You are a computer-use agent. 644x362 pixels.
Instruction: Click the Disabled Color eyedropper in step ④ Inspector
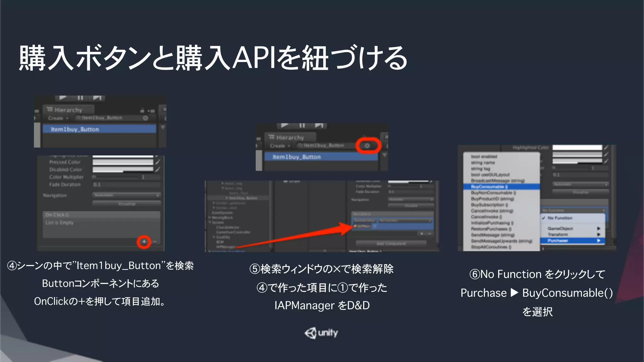click(x=158, y=169)
